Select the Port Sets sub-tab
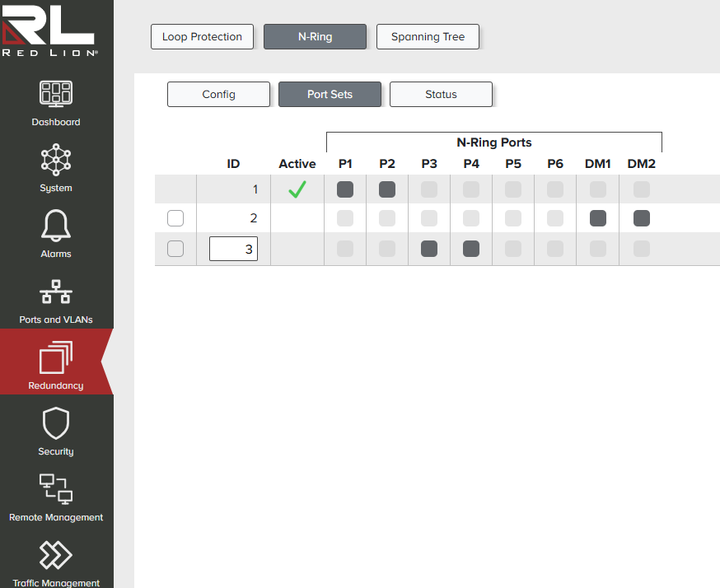 click(330, 95)
